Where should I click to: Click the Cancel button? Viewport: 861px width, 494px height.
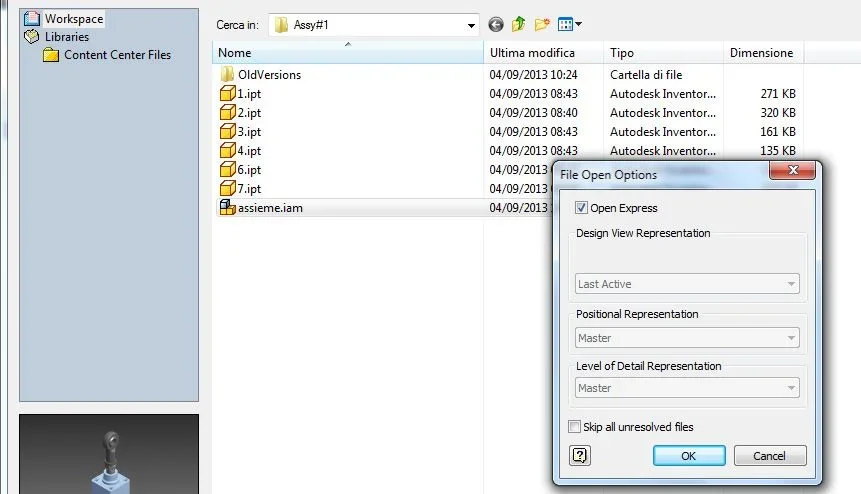(x=770, y=456)
